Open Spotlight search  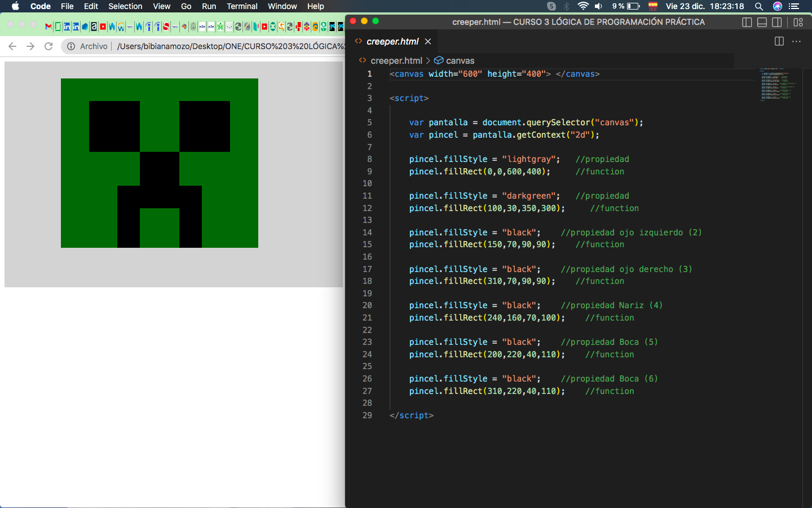pyautogui.click(x=759, y=6)
